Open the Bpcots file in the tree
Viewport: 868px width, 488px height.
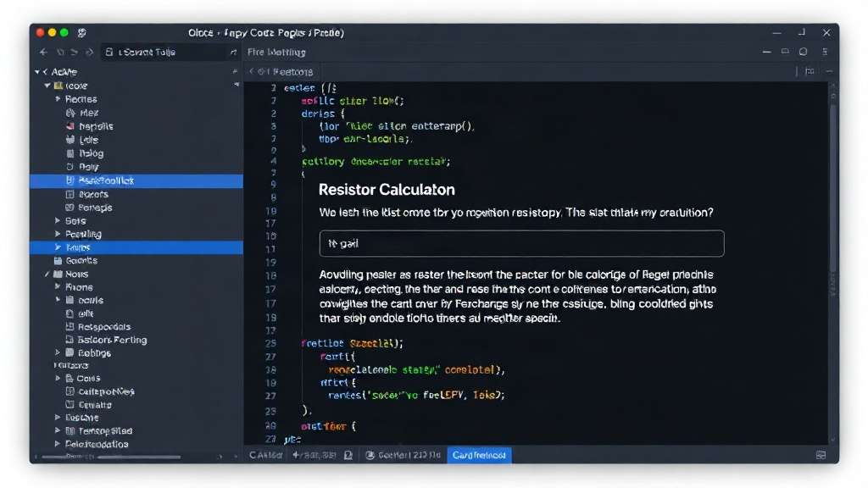tap(93, 194)
